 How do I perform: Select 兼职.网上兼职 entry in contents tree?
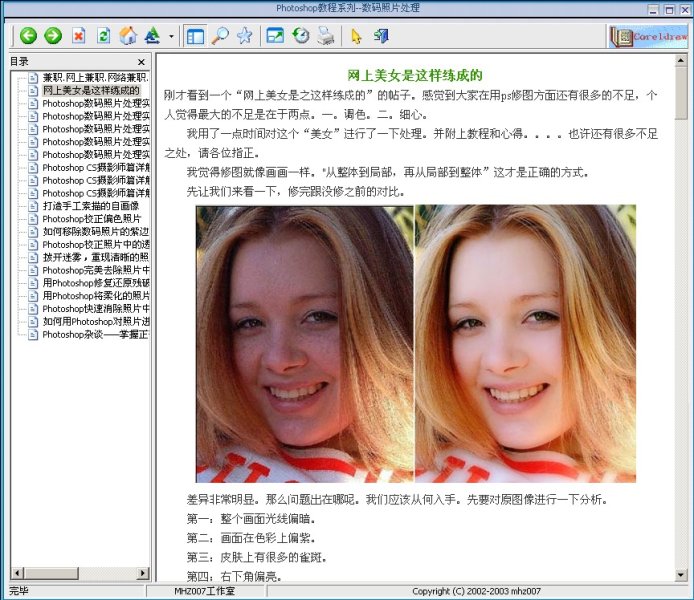[95, 76]
